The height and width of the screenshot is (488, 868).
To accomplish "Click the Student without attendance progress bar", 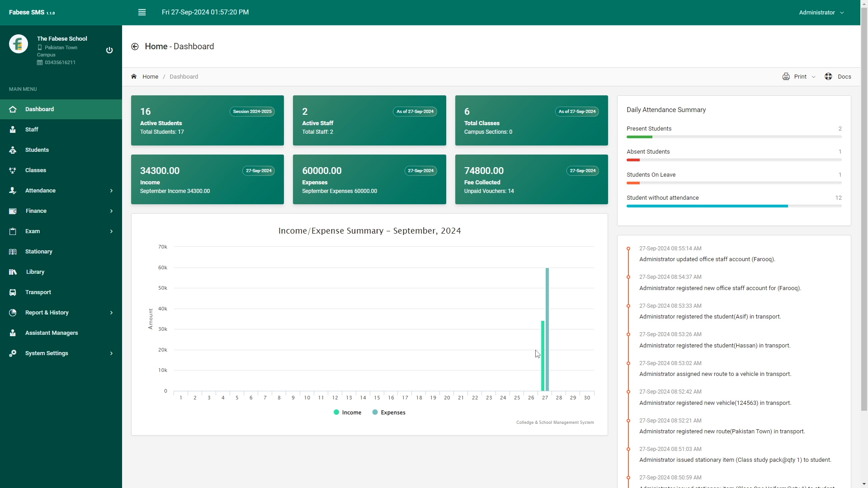I will 734,206.
